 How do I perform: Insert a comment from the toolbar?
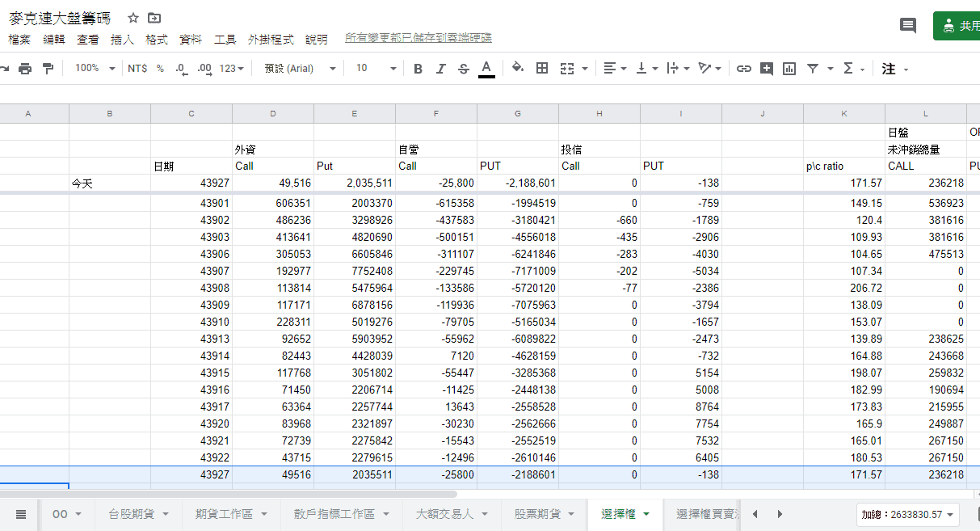pyautogui.click(x=766, y=69)
